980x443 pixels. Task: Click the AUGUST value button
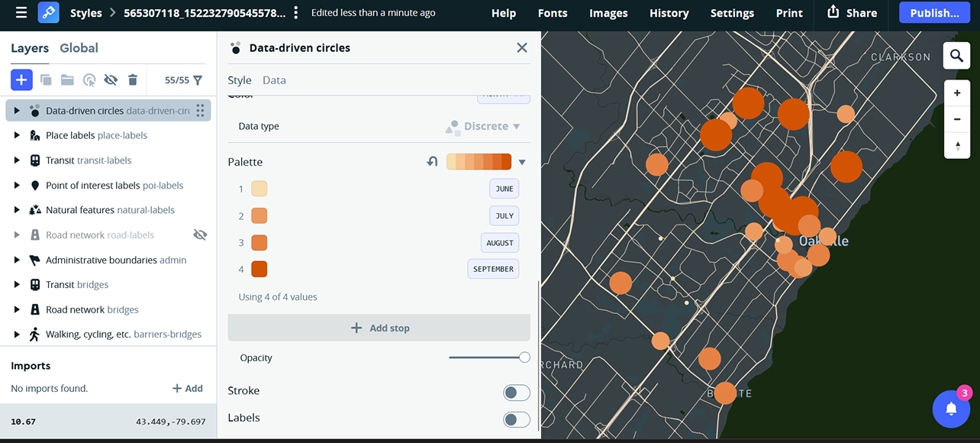point(499,242)
